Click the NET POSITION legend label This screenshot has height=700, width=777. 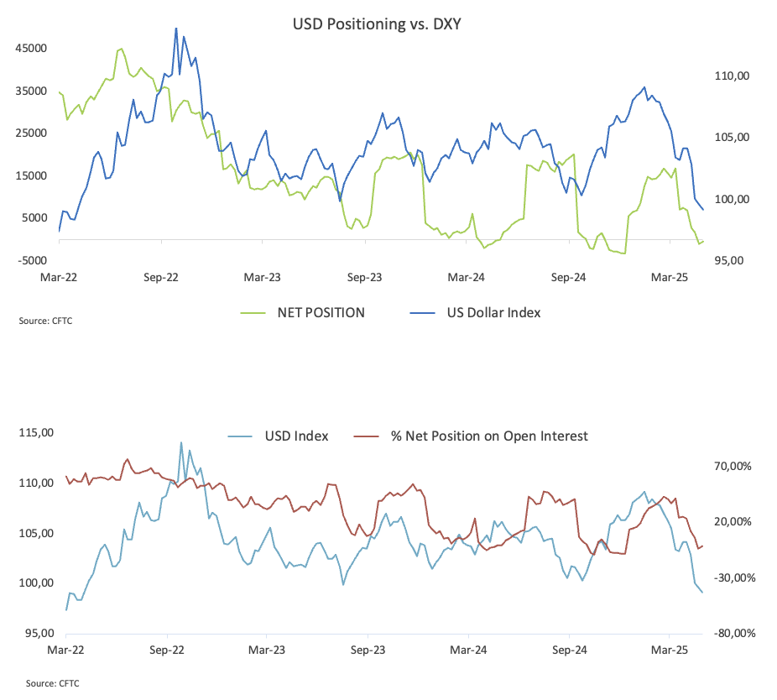tap(321, 313)
